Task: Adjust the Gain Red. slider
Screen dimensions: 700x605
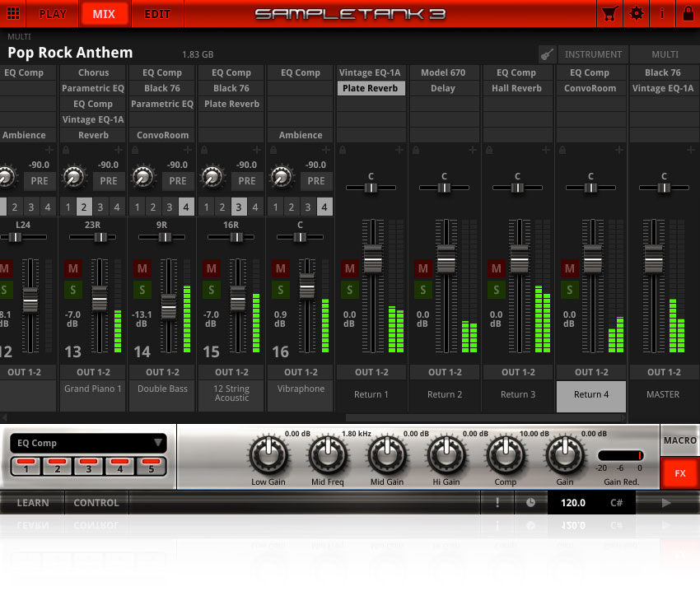Action: (x=622, y=456)
